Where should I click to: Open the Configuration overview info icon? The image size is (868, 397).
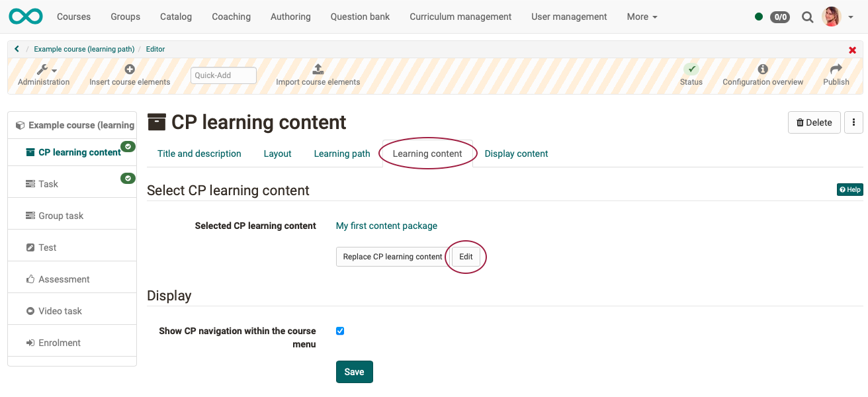(x=763, y=69)
